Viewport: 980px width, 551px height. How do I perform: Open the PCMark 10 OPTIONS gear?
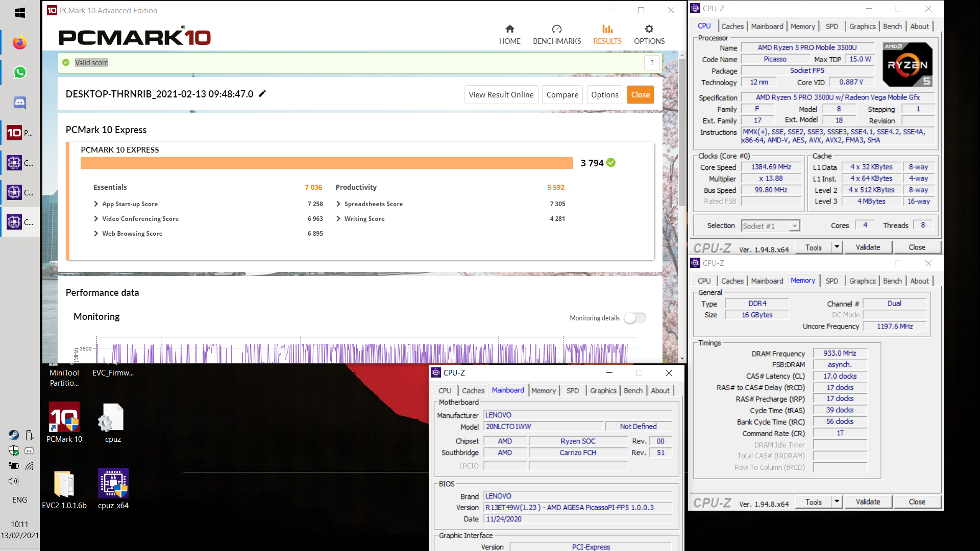[x=649, y=35]
